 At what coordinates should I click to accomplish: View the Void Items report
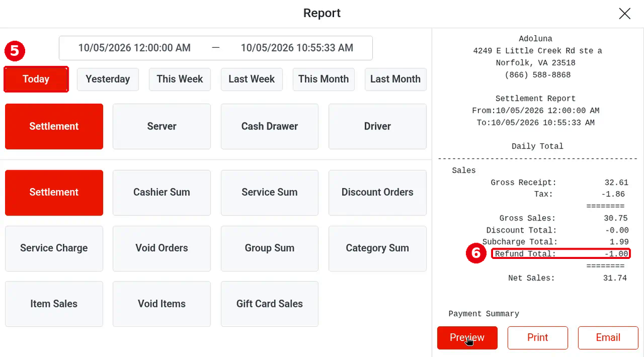click(x=162, y=304)
